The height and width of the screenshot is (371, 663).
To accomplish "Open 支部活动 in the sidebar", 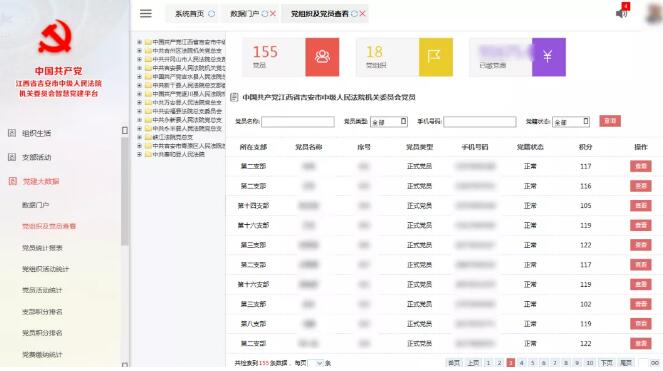I will [x=36, y=157].
